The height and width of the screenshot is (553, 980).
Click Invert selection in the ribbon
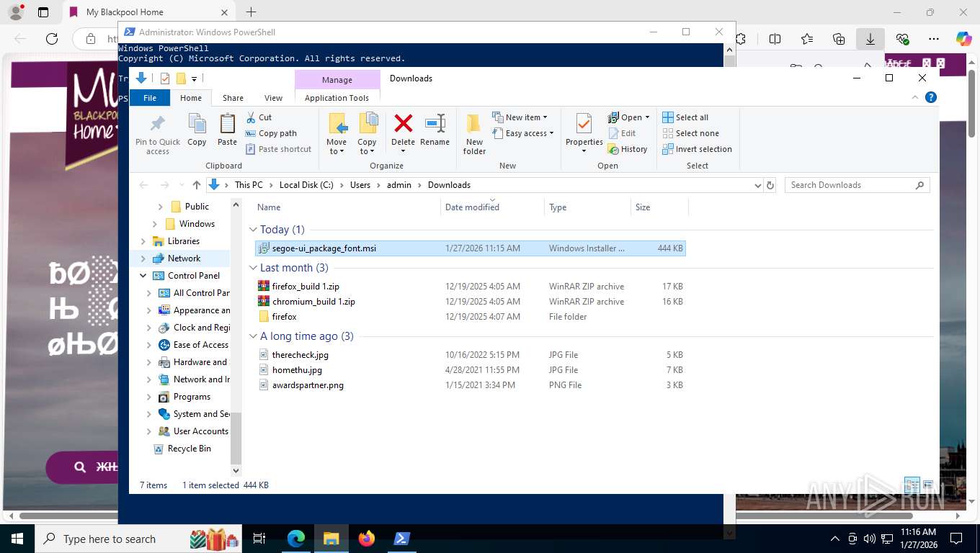click(696, 149)
